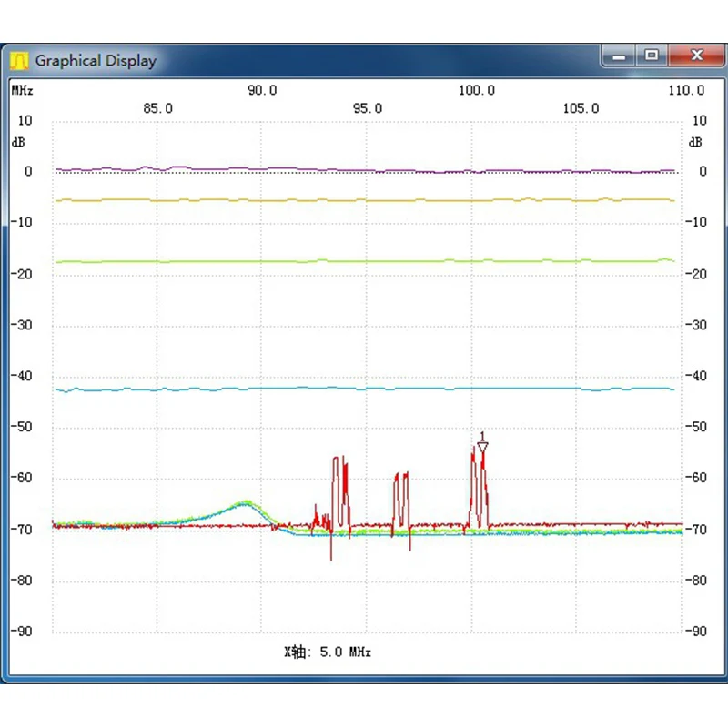
Task: Click the yellow Graphical Display app icon
Action: pyautogui.click(x=19, y=61)
